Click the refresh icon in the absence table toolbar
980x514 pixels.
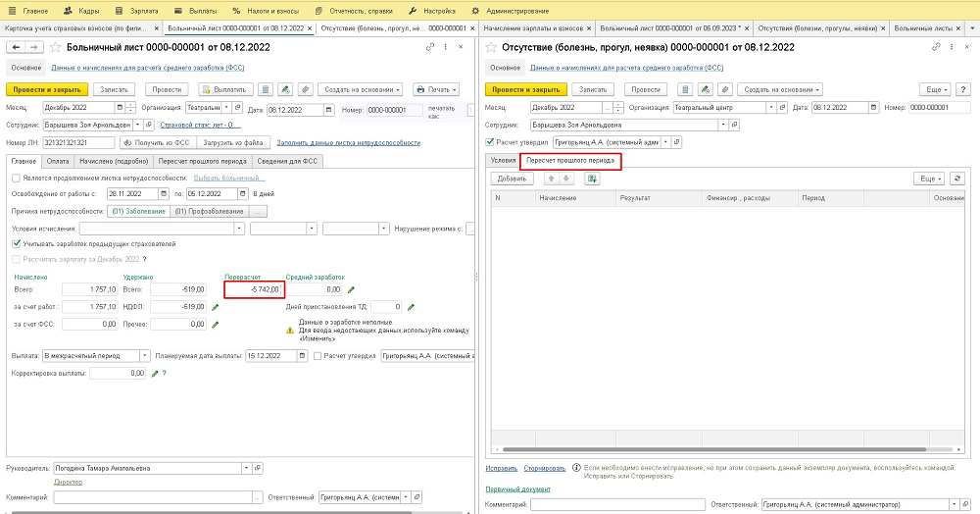pyautogui.click(x=957, y=179)
